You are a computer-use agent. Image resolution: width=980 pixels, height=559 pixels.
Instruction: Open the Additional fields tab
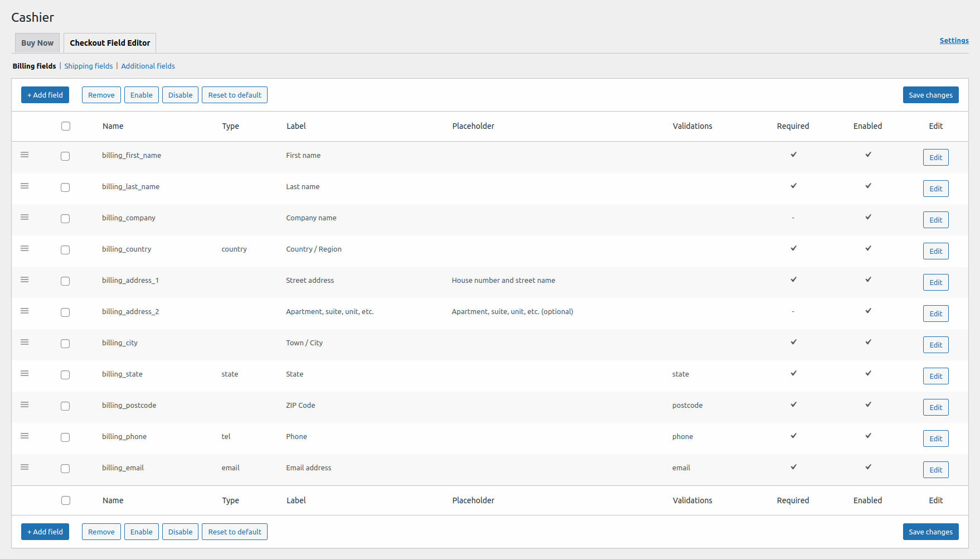148,66
